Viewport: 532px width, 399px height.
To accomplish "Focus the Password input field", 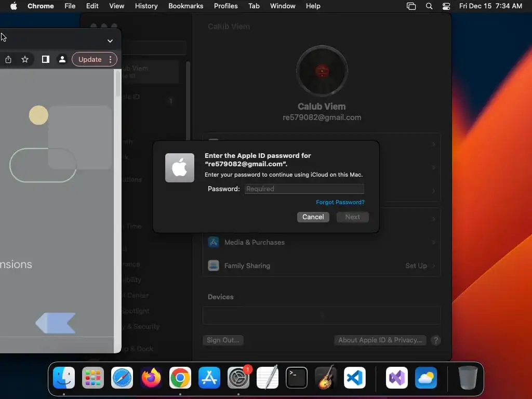I will [x=304, y=189].
